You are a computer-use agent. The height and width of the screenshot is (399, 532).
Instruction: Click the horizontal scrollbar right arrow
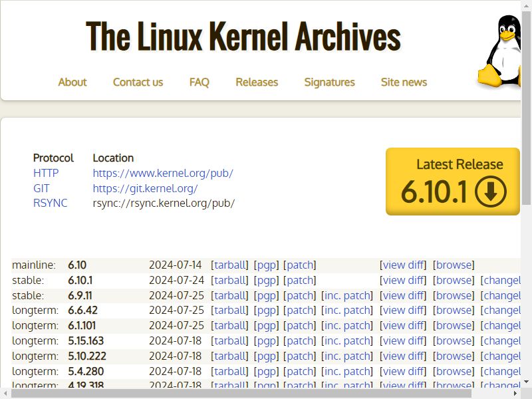(x=515, y=394)
